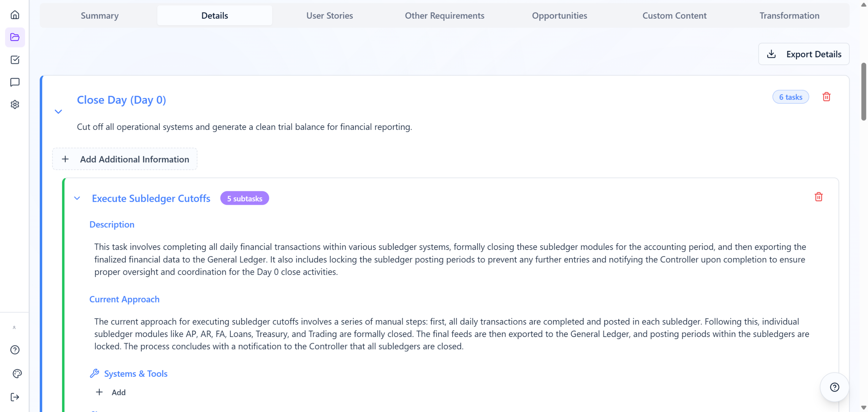Go to the Transformation tab
Image resolution: width=868 pixels, height=412 pixels.
pos(789,16)
